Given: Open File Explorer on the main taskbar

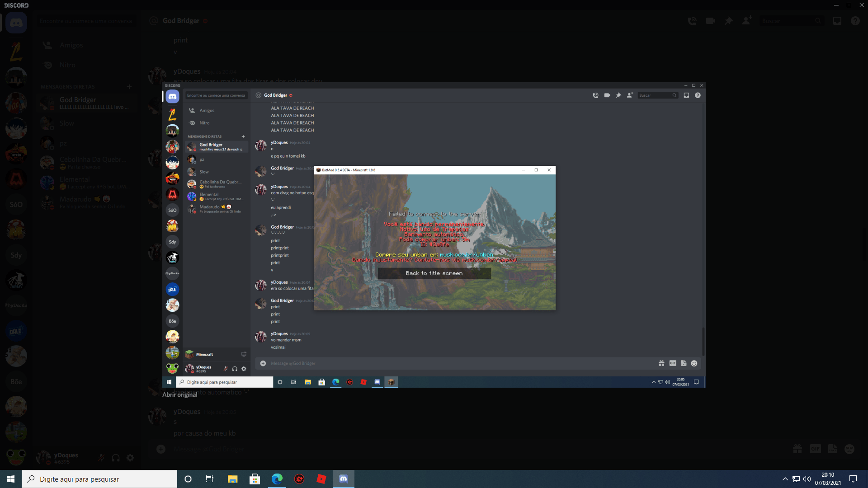Looking at the screenshot, I should click(232, 479).
